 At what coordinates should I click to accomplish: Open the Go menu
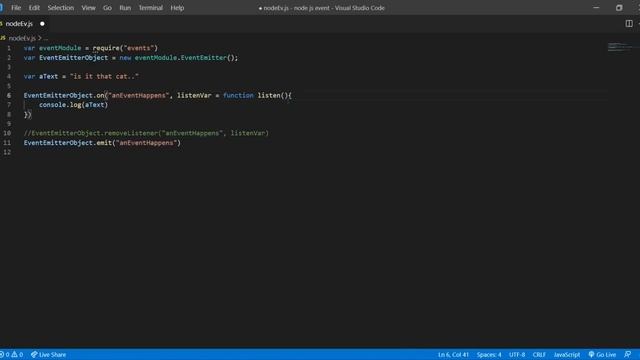tap(107, 8)
